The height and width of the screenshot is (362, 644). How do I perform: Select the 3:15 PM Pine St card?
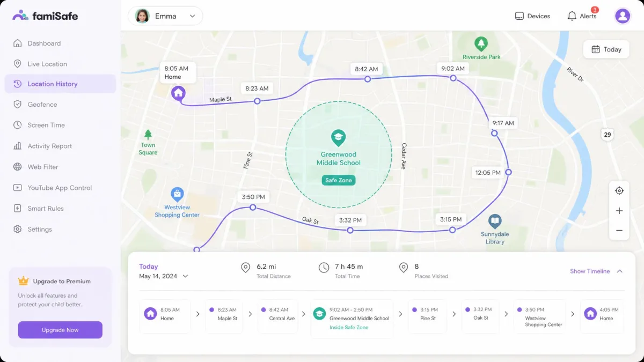(427, 316)
